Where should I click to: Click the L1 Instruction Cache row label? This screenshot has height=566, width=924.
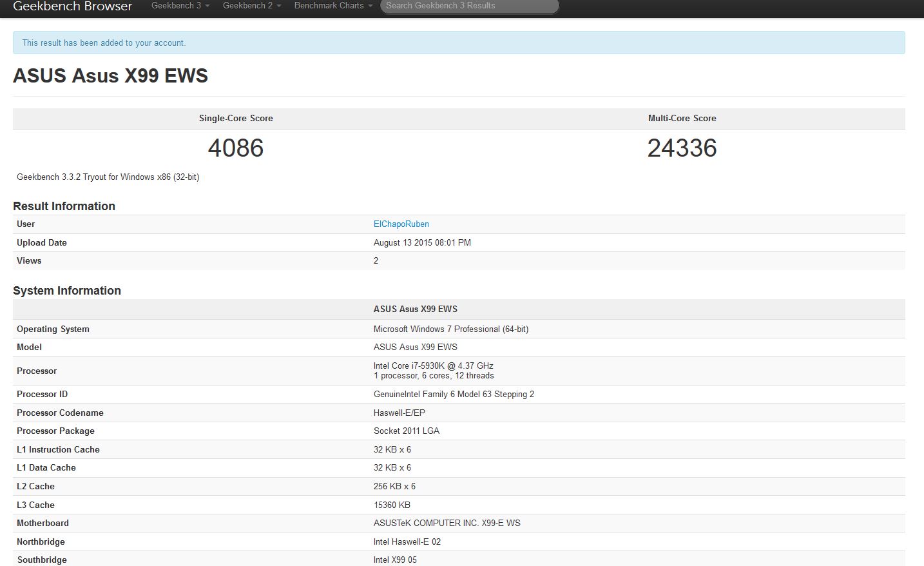(x=58, y=449)
